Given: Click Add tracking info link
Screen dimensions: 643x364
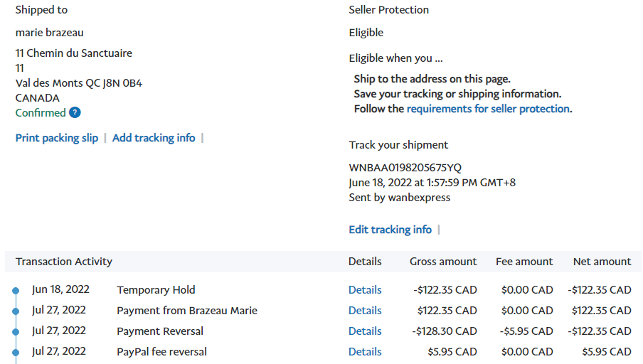Looking at the screenshot, I should click(154, 138).
